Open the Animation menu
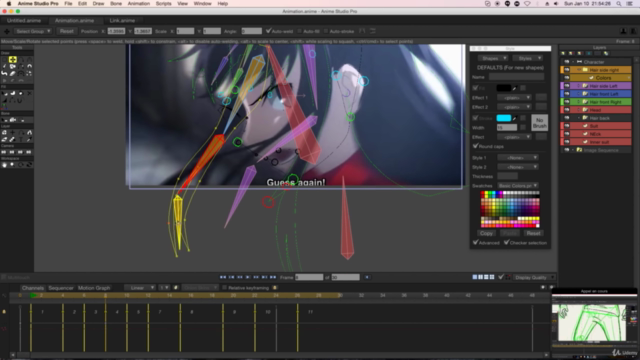The height and width of the screenshot is (360, 640). pos(139,4)
